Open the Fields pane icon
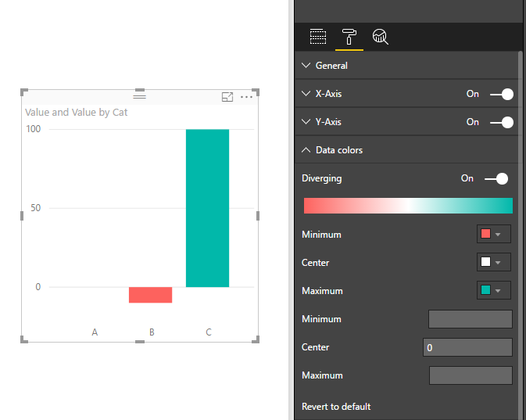Screen dimensions: 526x420 click(x=317, y=36)
